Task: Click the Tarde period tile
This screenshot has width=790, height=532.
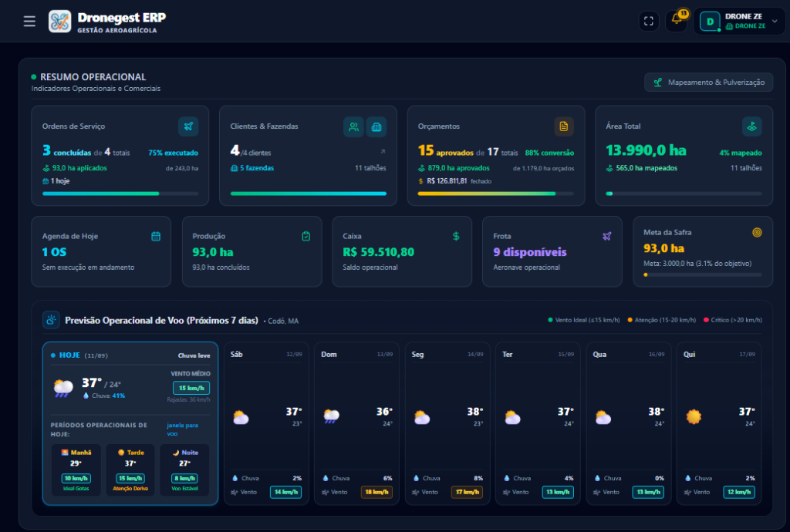Action: (x=130, y=470)
